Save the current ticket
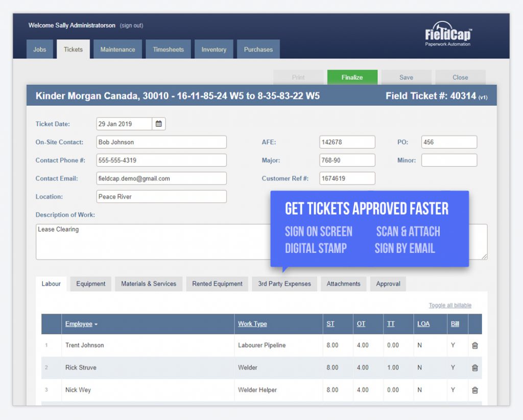The width and height of the screenshot is (523, 420). point(406,77)
